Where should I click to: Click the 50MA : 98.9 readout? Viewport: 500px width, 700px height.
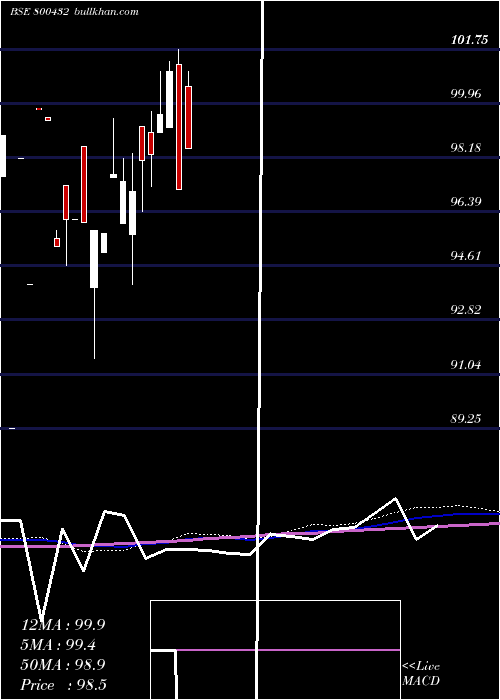pos(63,665)
